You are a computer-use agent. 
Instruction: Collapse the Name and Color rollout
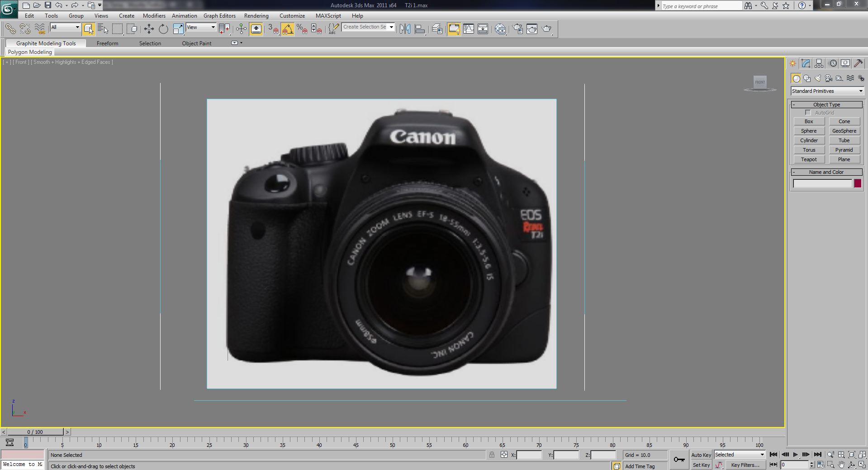[826, 172]
